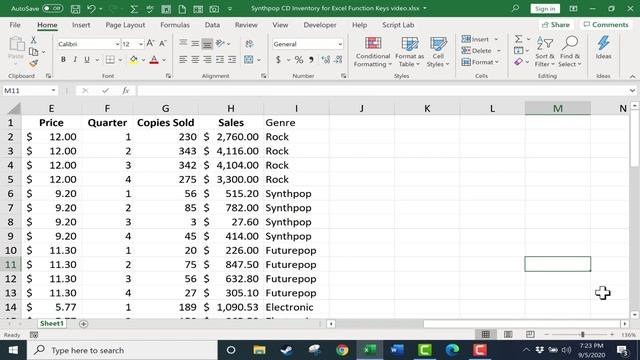Click the Decrease Font Size icon
640x360 pixels.
click(x=162, y=43)
